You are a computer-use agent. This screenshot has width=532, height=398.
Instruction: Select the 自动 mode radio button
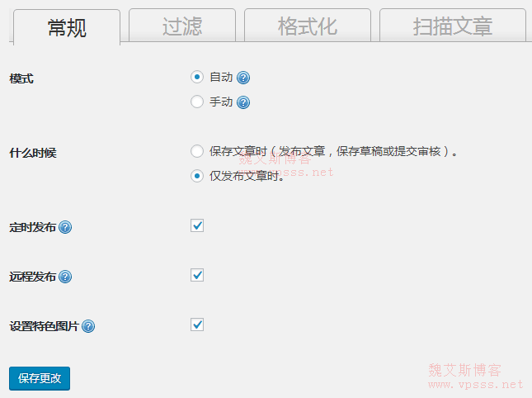pos(197,77)
